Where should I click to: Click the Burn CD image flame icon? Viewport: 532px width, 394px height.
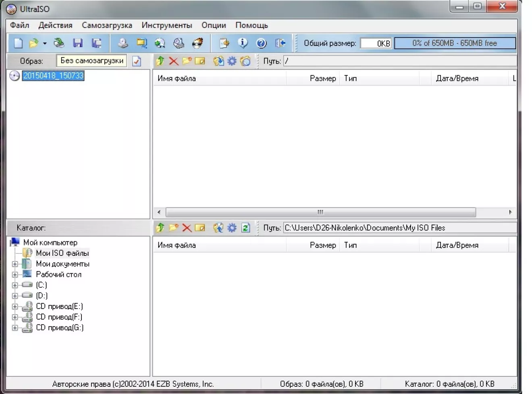point(198,43)
